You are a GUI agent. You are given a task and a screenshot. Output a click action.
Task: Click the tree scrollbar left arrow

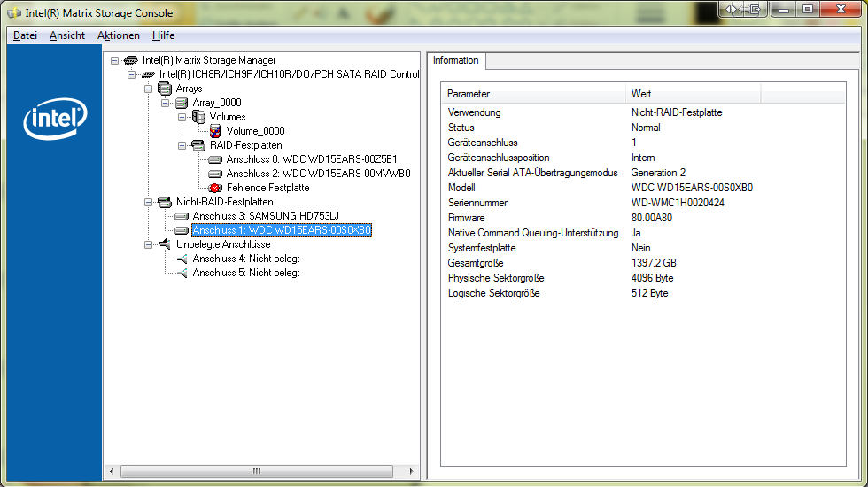(x=112, y=471)
